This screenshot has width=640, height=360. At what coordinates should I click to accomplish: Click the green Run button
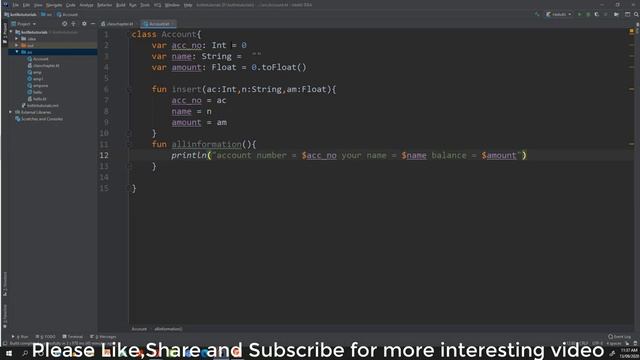pos(579,14)
